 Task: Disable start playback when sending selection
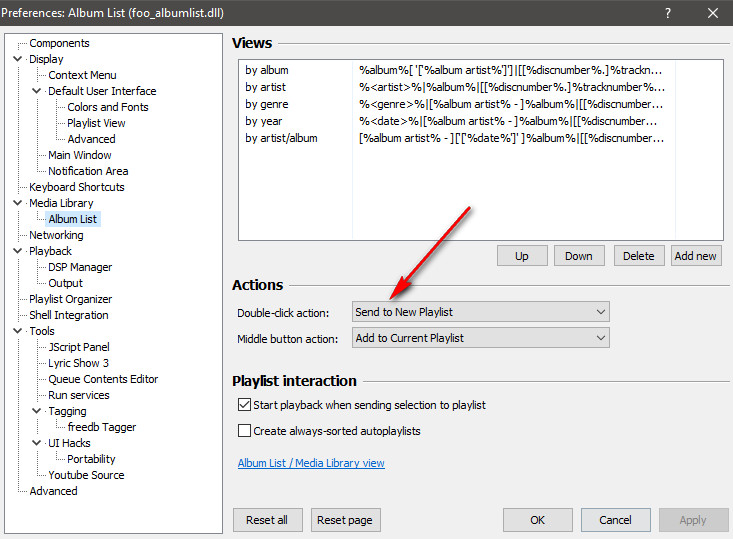coord(244,405)
